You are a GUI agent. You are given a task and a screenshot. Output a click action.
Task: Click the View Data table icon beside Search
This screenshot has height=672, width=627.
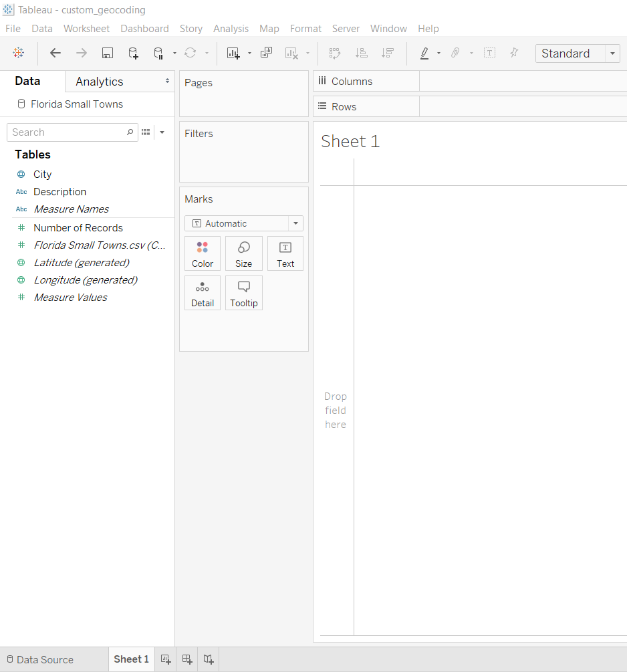[146, 132]
